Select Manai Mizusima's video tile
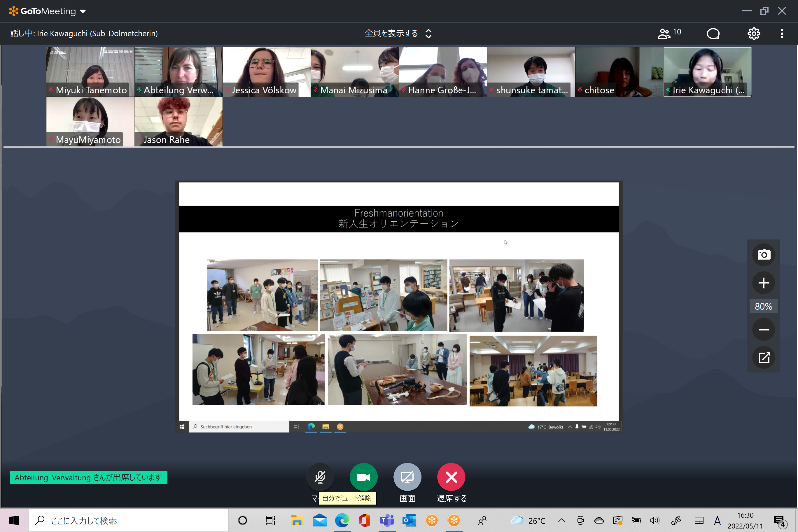The width and height of the screenshot is (798, 532). pyautogui.click(x=355, y=72)
